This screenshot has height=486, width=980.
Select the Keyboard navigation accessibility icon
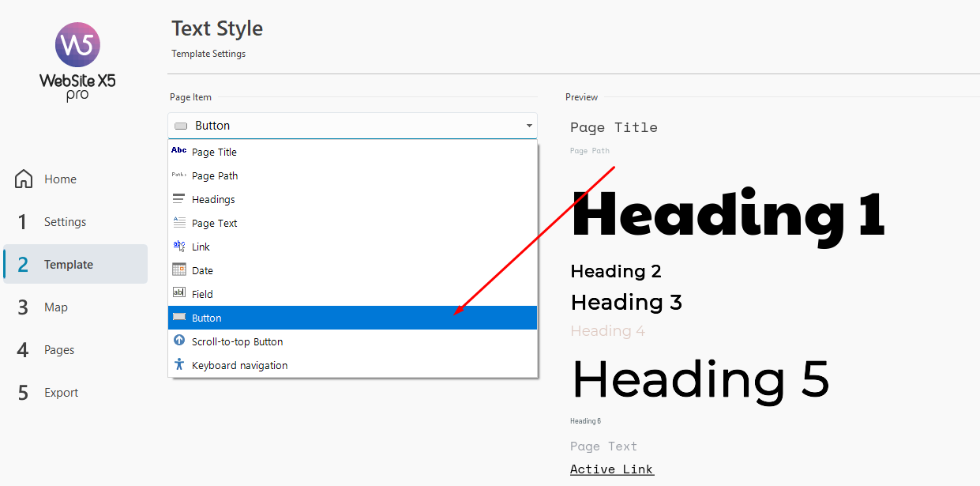pyautogui.click(x=179, y=365)
